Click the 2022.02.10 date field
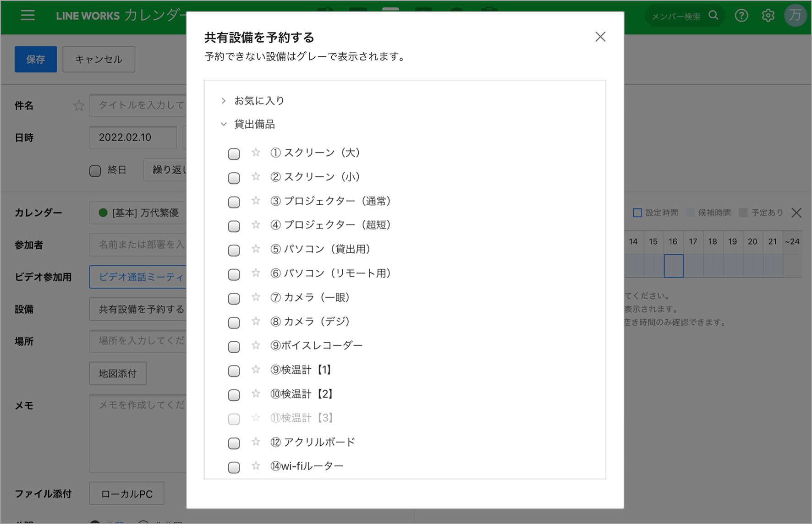Screen dimensions: 812x524 [x=132, y=137]
